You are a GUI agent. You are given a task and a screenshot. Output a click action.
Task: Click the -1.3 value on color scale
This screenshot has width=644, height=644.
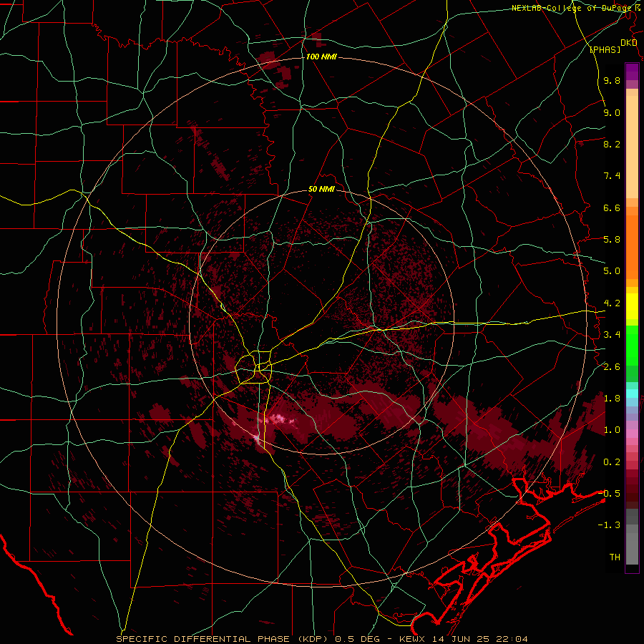tap(609, 525)
